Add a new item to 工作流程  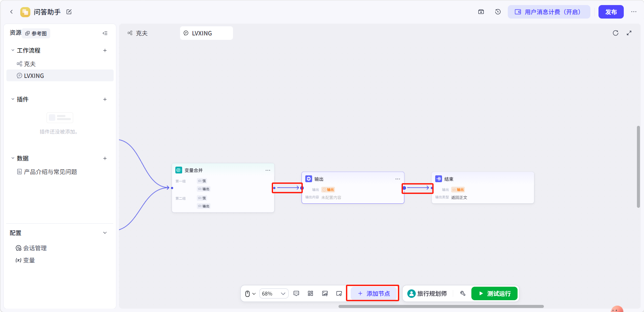tap(105, 51)
